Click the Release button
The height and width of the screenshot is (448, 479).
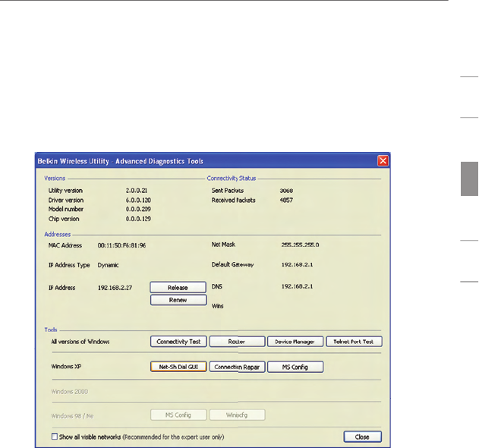click(x=178, y=288)
